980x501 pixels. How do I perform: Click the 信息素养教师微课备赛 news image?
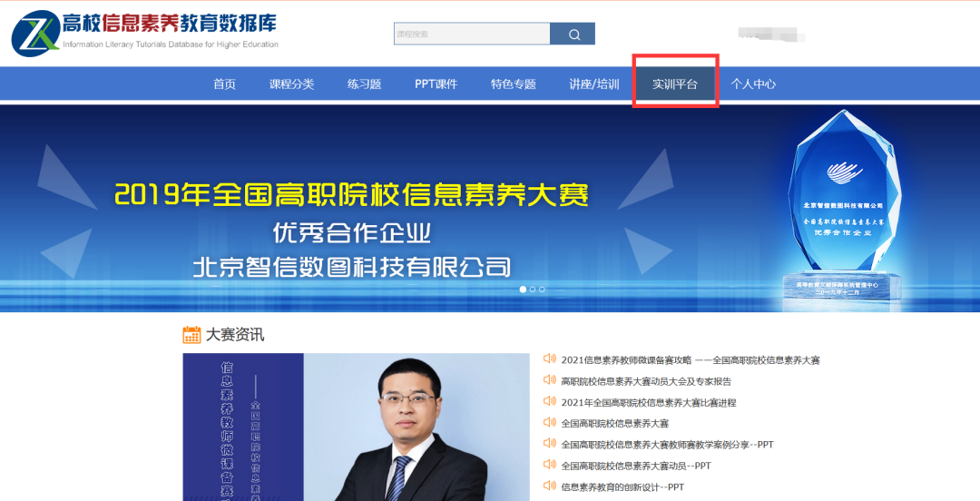pos(356,427)
